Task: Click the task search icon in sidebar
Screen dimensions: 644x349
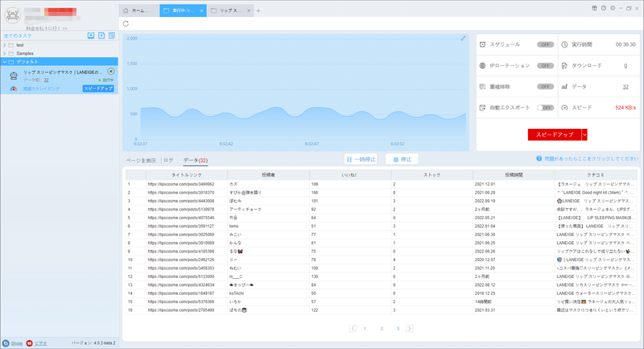Action: click(x=112, y=35)
